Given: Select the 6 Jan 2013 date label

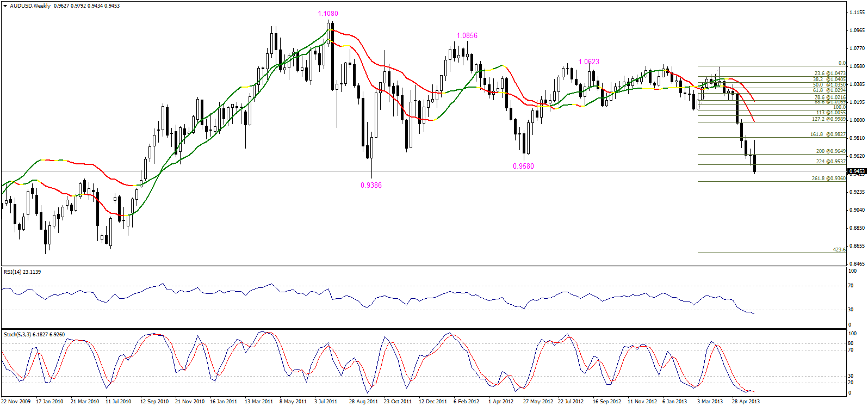Looking at the screenshot, I should pos(675,402).
